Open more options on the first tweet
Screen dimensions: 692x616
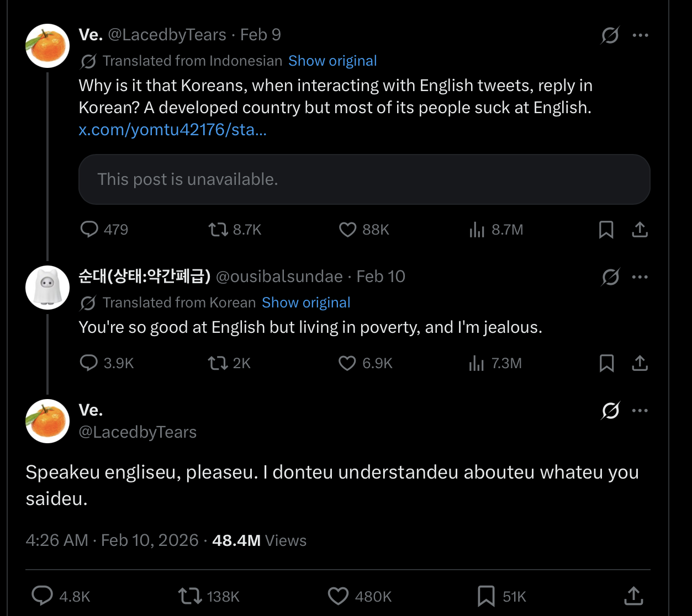click(x=640, y=35)
